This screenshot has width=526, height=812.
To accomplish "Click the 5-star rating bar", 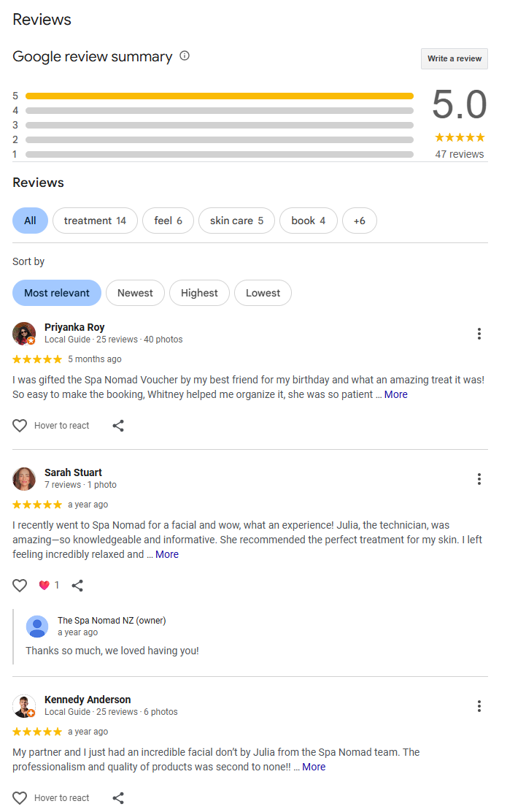I will click(x=219, y=96).
